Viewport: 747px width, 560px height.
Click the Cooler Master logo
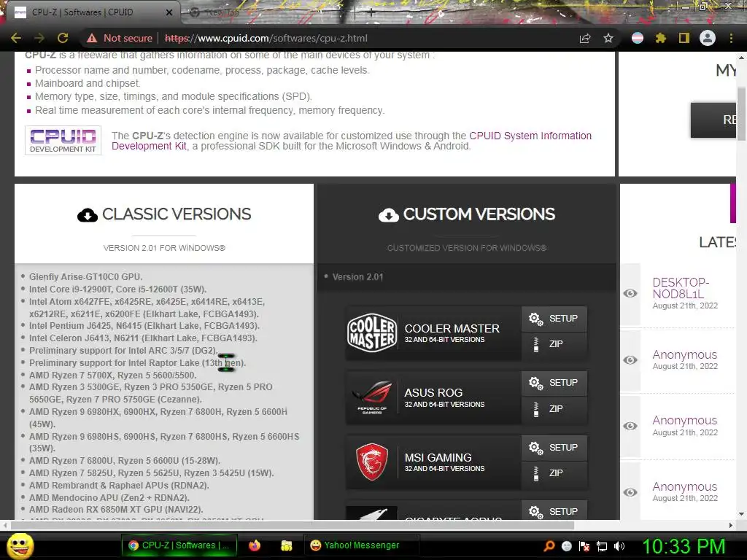pos(372,332)
